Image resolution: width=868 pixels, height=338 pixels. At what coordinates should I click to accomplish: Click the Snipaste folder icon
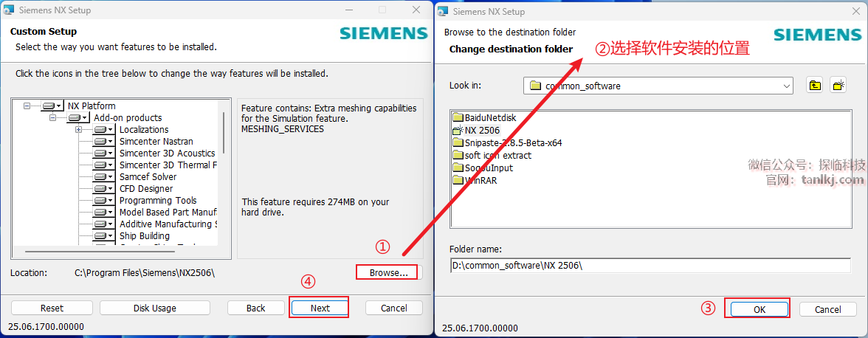(x=458, y=142)
